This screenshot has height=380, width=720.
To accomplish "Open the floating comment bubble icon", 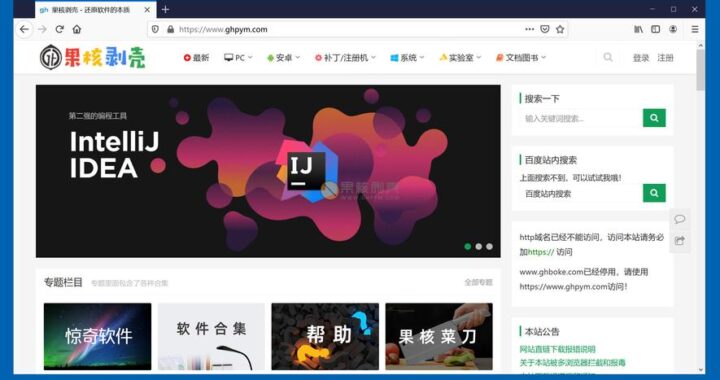I will coord(680,219).
